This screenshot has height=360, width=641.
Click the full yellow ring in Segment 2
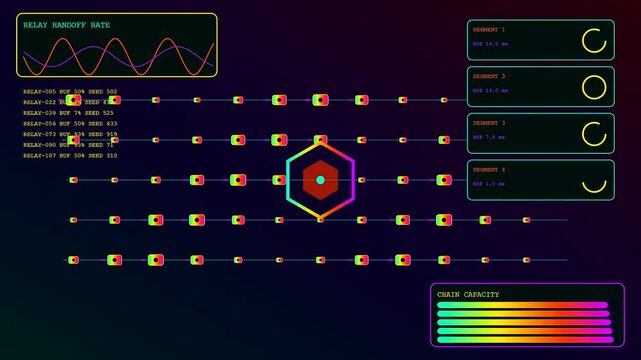click(x=594, y=87)
